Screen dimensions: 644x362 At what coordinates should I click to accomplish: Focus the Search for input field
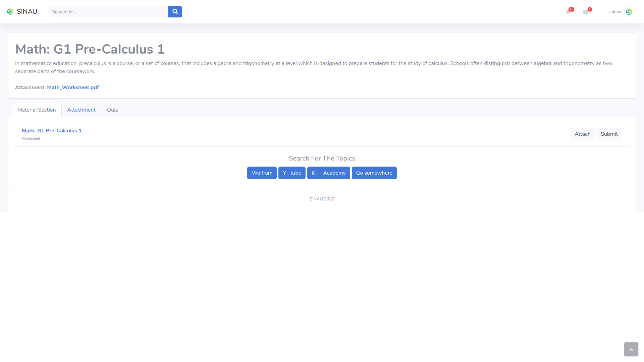point(108,12)
